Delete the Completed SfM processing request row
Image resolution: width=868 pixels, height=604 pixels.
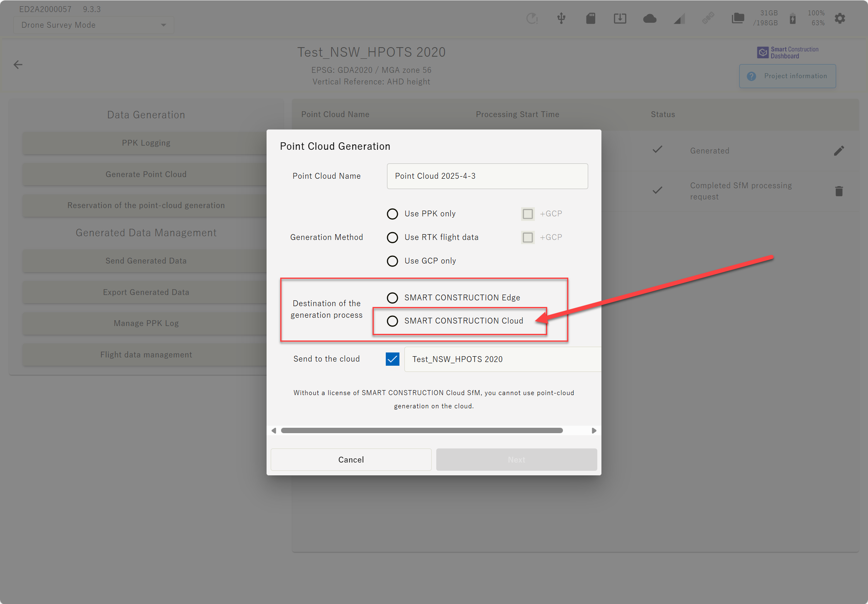[839, 191]
